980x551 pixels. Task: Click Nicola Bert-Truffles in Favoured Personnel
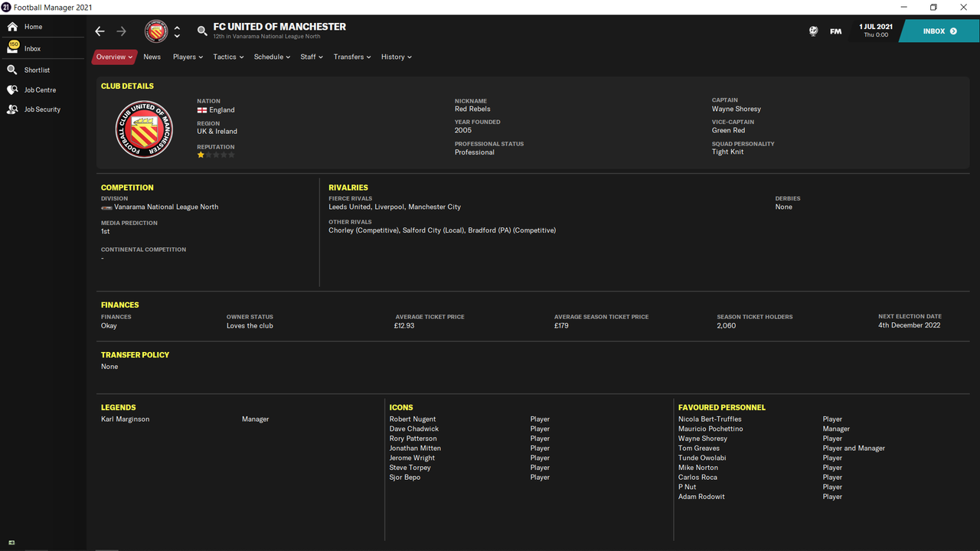coord(710,419)
